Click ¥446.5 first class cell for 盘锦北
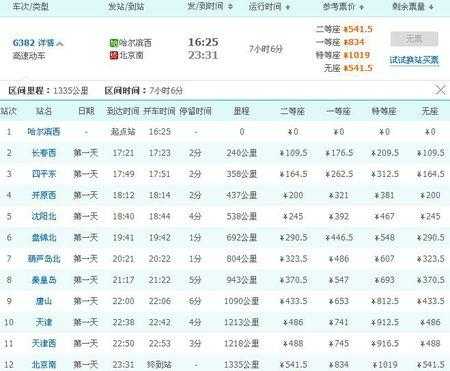450x371 pixels. click(339, 237)
